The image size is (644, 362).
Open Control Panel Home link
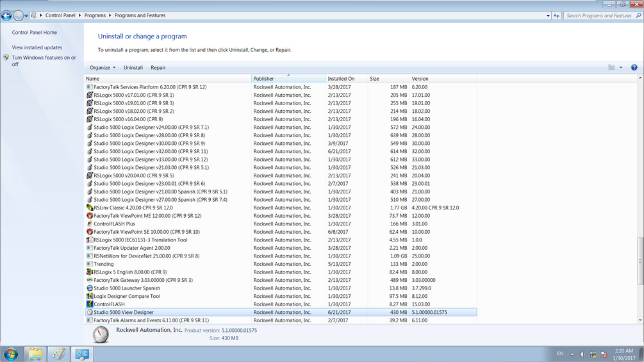click(x=35, y=33)
